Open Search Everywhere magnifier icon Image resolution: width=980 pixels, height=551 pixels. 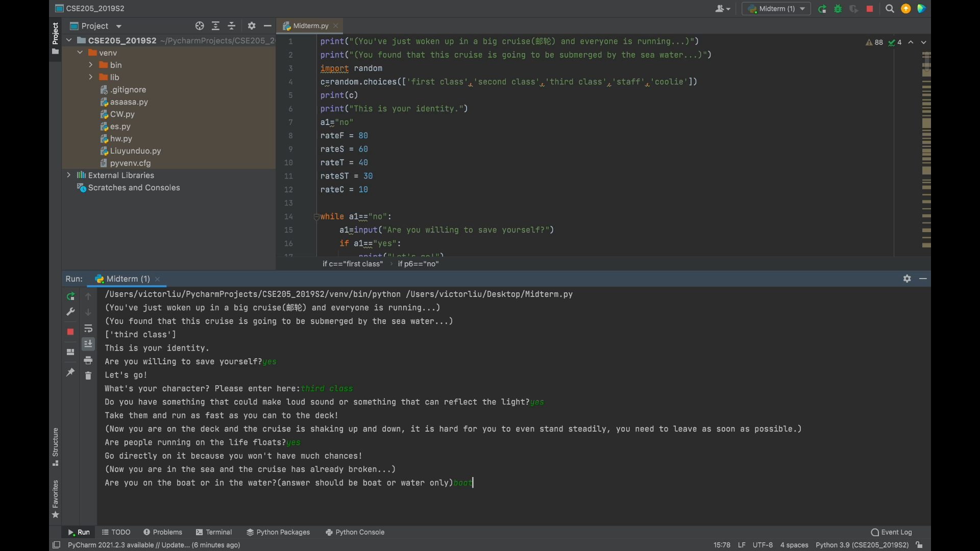point(890,9)
